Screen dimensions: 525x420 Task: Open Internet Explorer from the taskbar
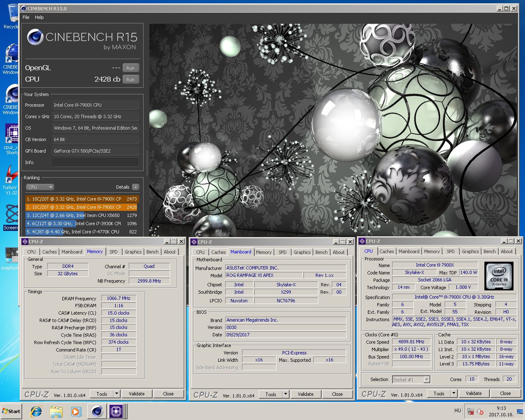tap(36, 411)
